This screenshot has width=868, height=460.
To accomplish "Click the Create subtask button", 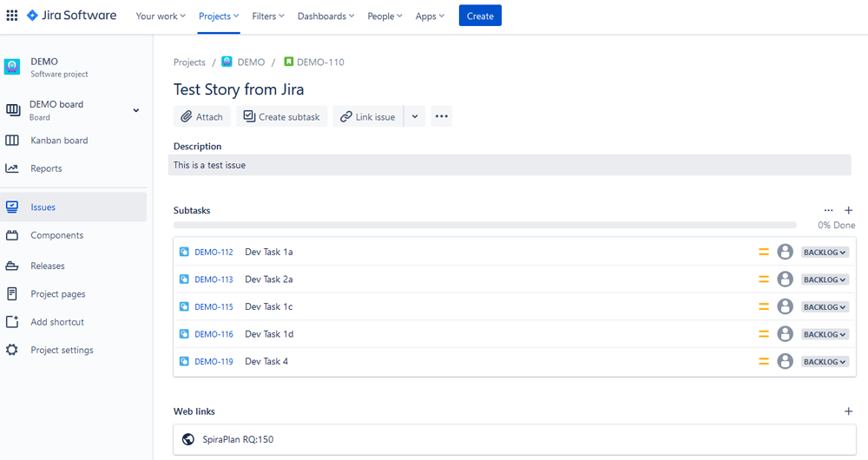I will coord(281,116).
